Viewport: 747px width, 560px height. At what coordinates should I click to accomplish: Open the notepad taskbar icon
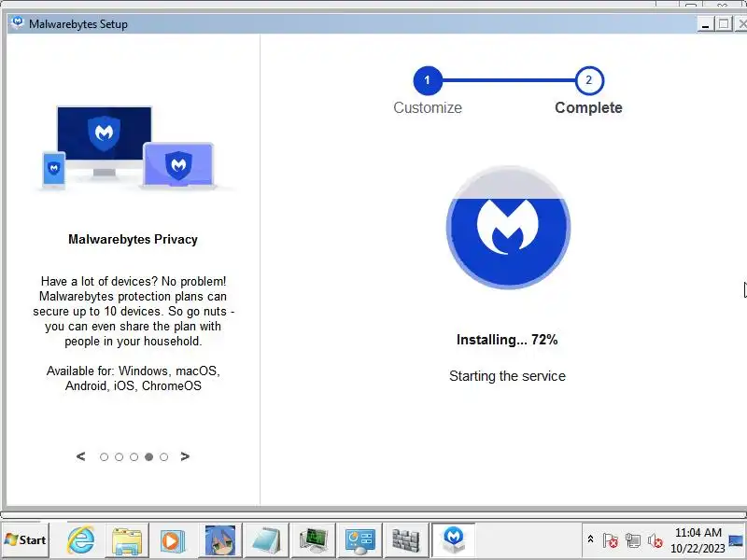266,540
